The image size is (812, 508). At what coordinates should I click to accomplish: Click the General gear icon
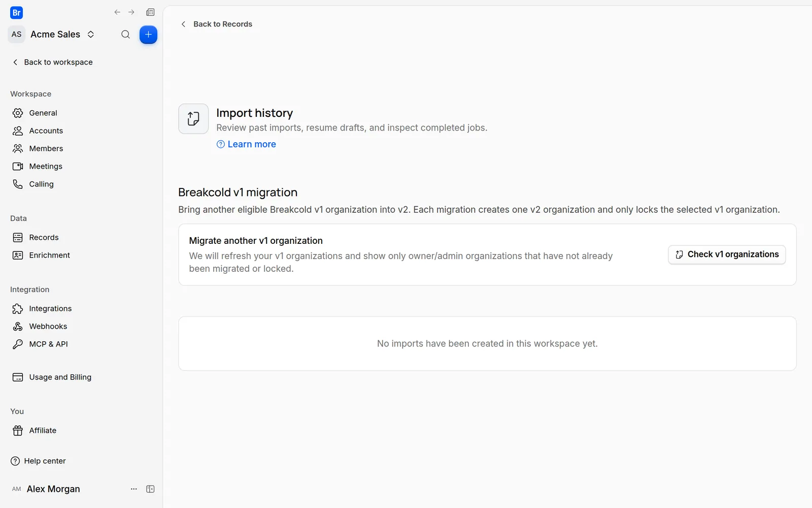pyautogui.click(x=18, y=113)
